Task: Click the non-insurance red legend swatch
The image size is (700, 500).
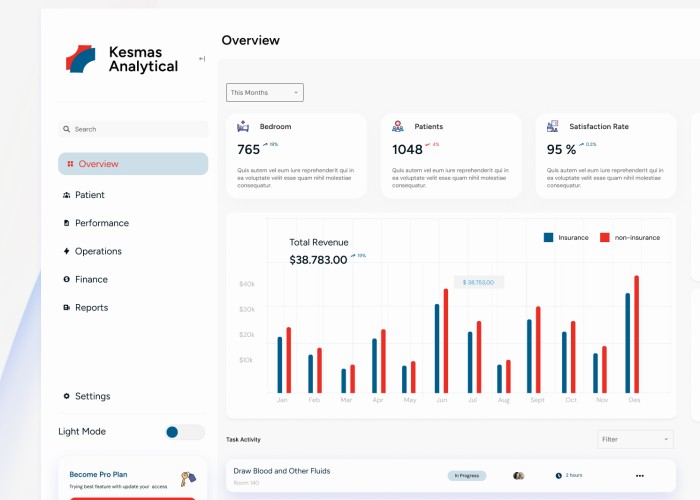Action: (604, 238)
